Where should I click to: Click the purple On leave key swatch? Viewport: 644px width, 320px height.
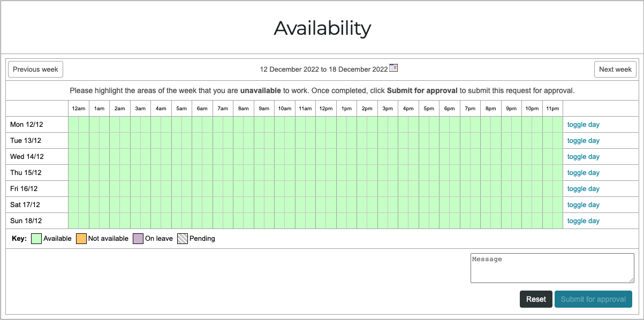click(138, 239)
